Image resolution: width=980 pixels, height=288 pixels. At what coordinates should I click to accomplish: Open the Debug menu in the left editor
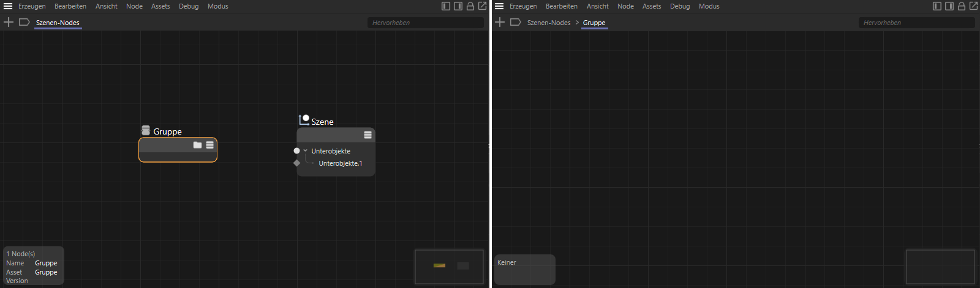[x=189, y=6]
